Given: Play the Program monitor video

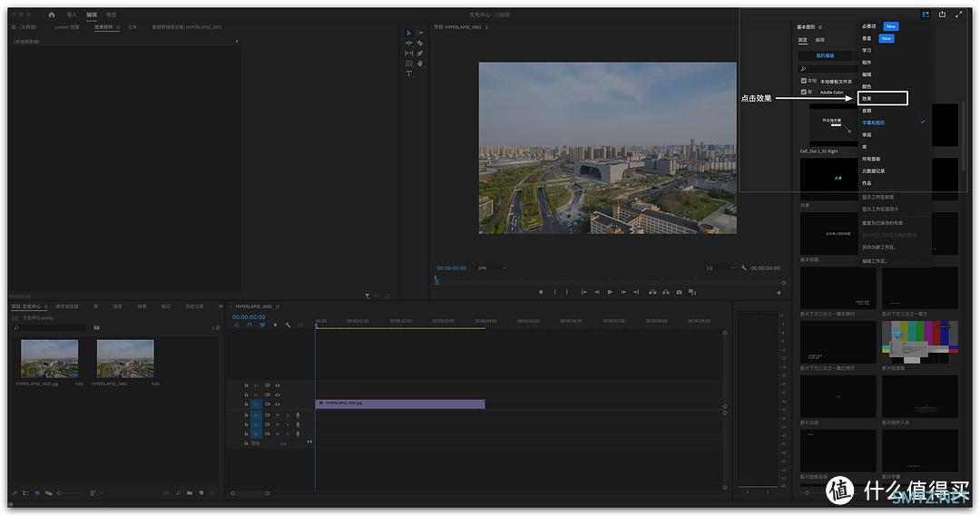Looking at the screenshot, I should [610, 292].
